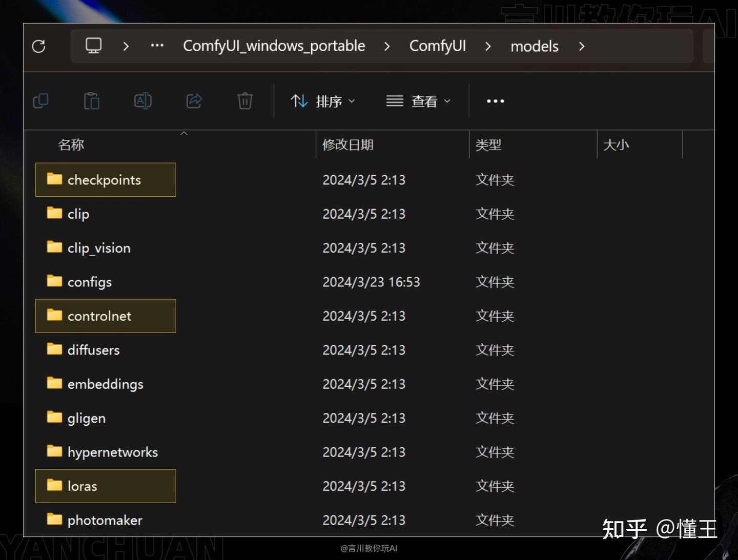Click the date 2024/3/23 16:53
The width and height of the screenshot is (738, 560).
click(x=371, y=282)
